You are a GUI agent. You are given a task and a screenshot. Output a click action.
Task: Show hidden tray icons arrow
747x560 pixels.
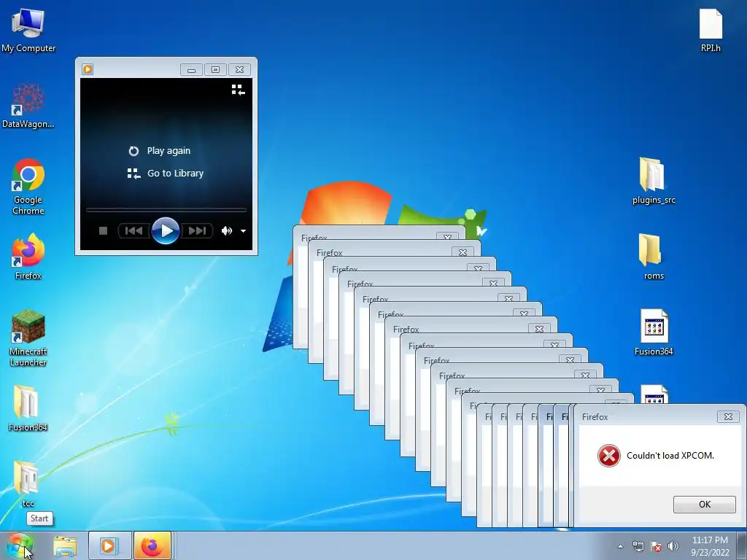pos(620,546)
